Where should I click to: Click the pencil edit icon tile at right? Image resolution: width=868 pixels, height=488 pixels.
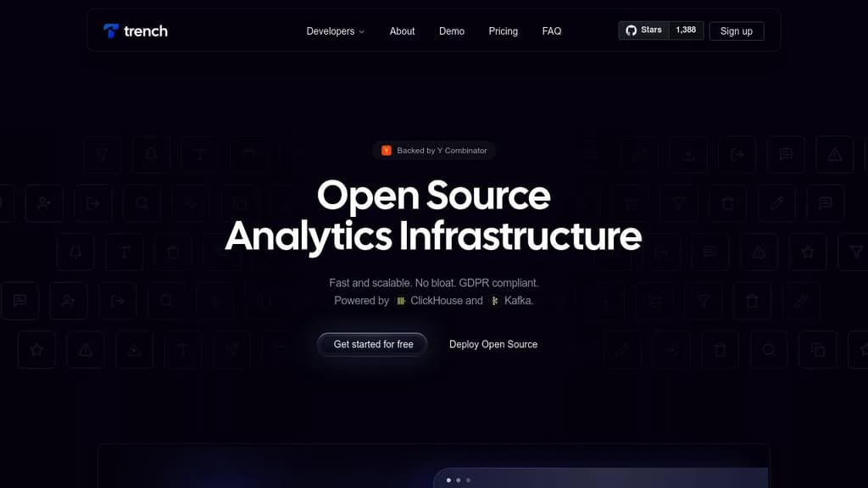776,203
